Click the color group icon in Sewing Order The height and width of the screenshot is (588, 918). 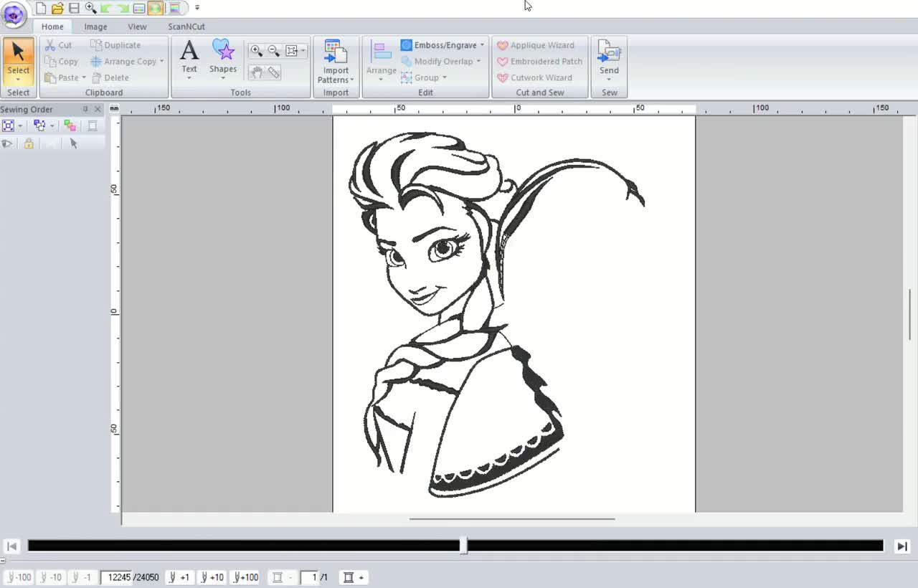70,125
